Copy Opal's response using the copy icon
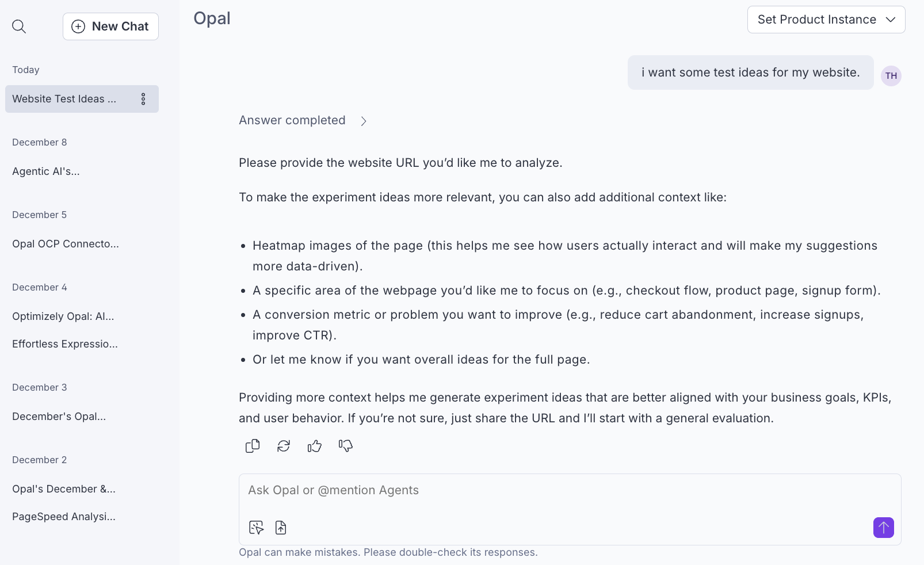924x565 pixels. coord(252,446)
